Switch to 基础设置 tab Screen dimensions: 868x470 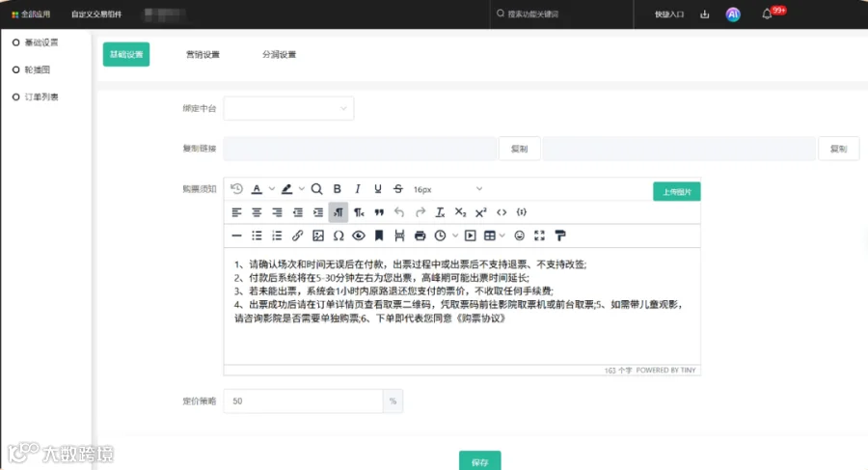tap(126, 54)
